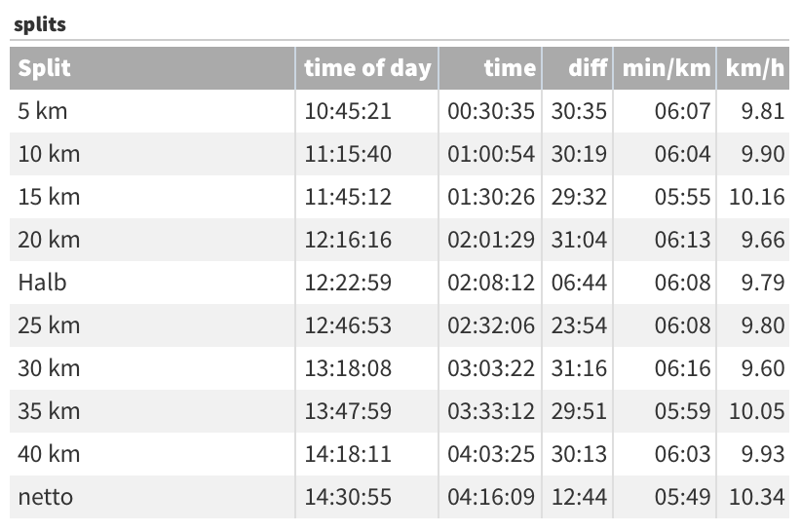Viewport: 801px width, 532px height.
Task: Click the 'Split' column header
Action: (45, 68)
